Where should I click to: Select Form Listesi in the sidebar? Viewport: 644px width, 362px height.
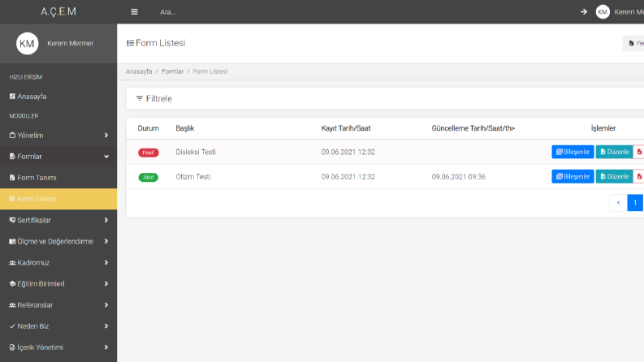(x=58, y=199)
